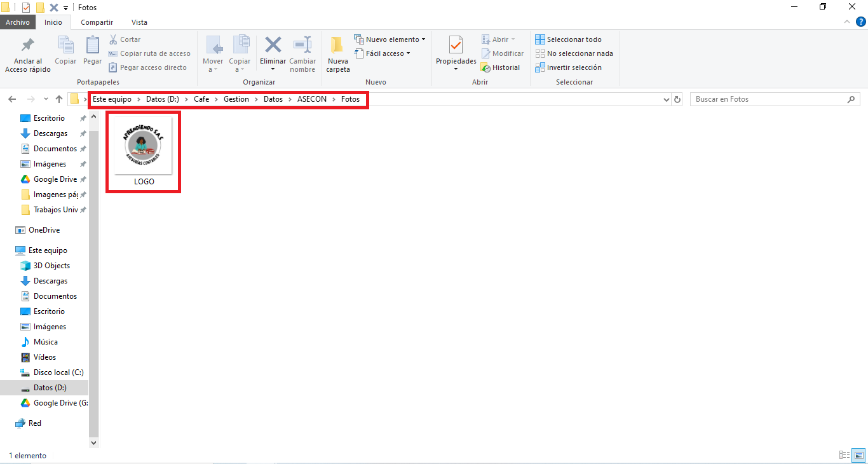
Task: Select the LOGO image thumbnail
Action: pyautogui.click(x=143, y=146)
